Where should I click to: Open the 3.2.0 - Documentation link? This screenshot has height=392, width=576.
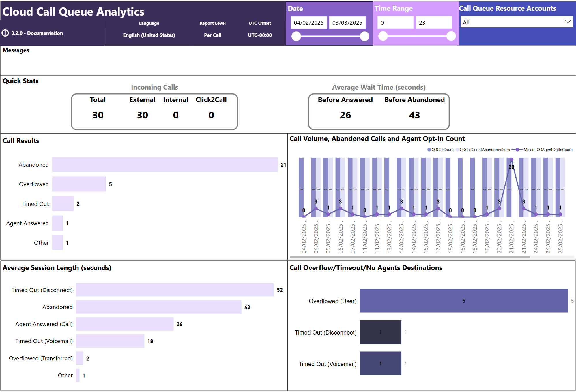37,33
